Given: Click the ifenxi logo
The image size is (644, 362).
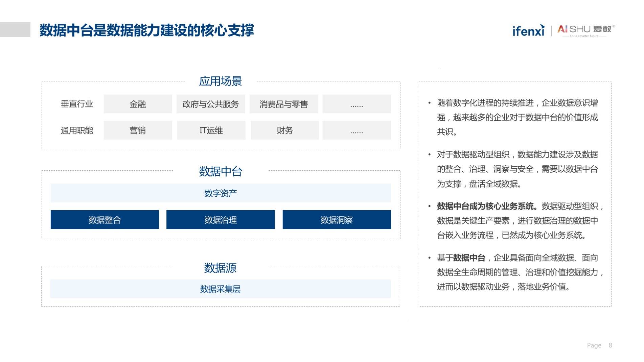Looking at the screenshot, I should pyautogui.click(x=528, y=30).
